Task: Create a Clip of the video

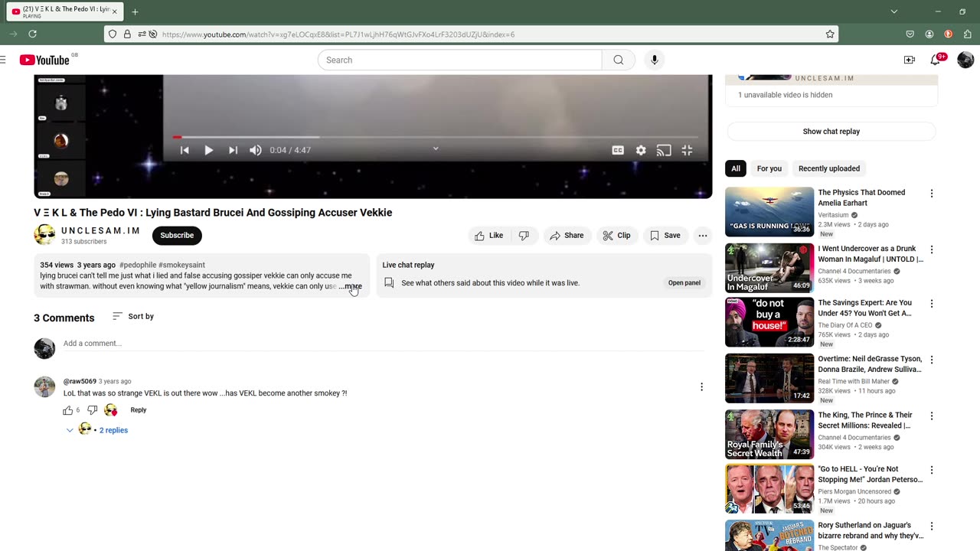Action: [x=616, y=236]
